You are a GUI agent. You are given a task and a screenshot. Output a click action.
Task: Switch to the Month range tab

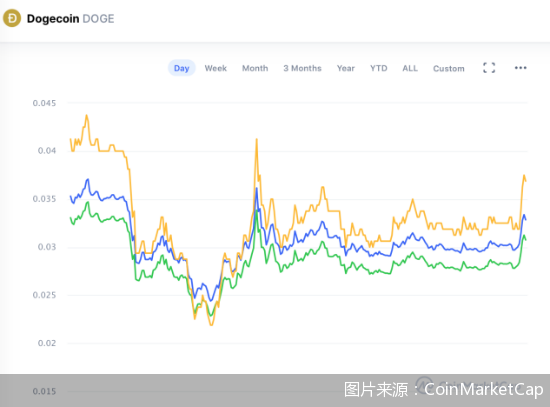point(255,68)
